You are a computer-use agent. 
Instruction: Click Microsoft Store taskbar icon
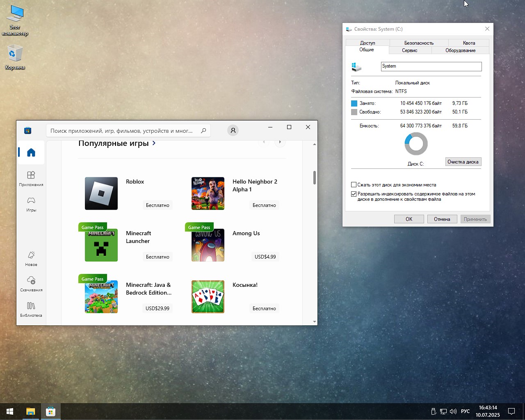pos(51,411)
